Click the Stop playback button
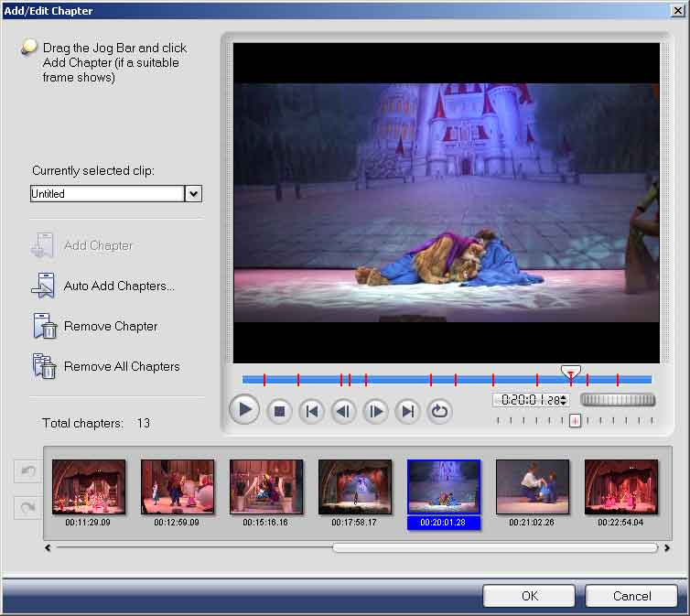This screenshot has height=616, width=690. click(x=279, y=411)
